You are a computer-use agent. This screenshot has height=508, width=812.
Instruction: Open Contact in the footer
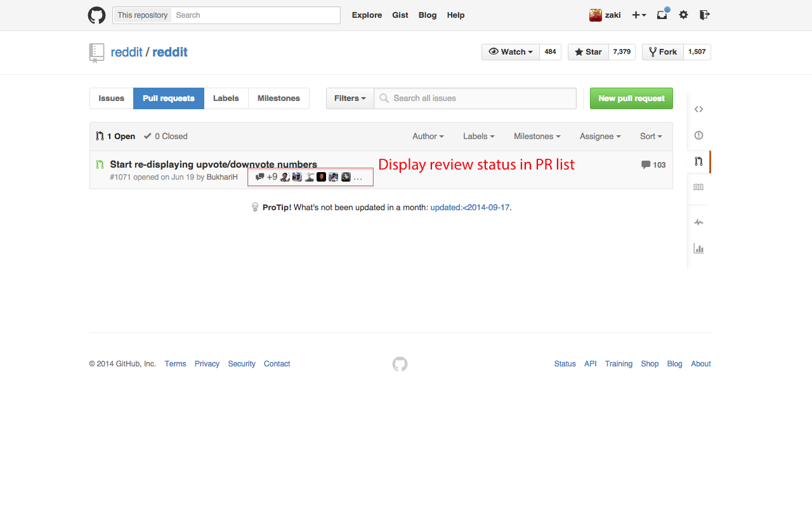click(277, 364)
